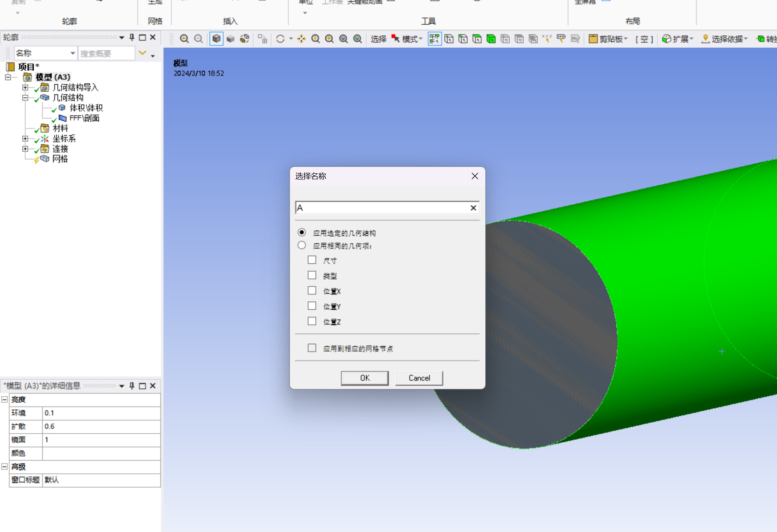777x532 pixels.
Task: Select the 网格 tree item
Action: [x=60, y=159]
